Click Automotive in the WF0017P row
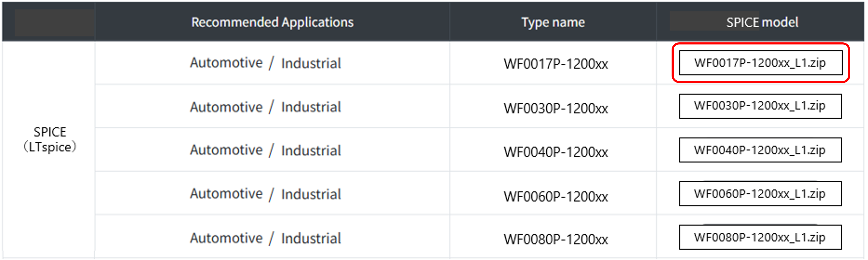Viewport: 868px width, 260px height. [x=226, y=63]
